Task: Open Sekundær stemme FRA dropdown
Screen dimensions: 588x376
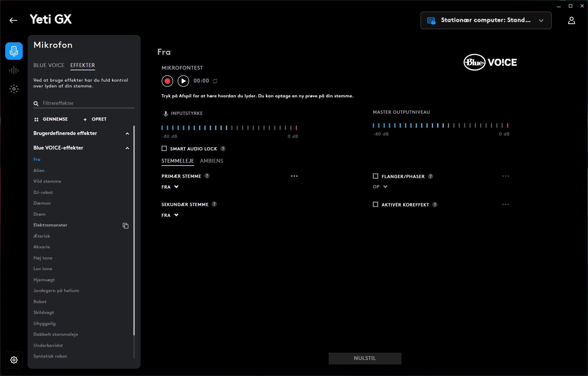Action: pos(170,215)
